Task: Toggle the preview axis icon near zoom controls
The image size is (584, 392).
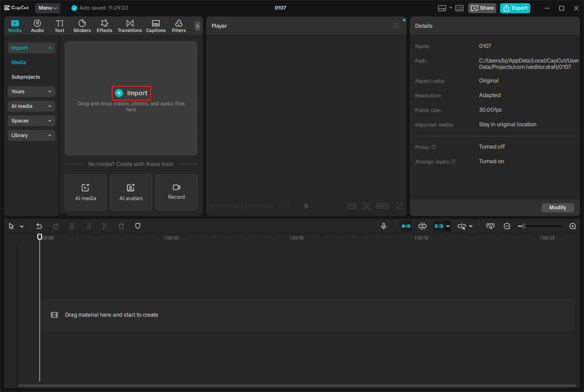Action: tap(490, 226)
